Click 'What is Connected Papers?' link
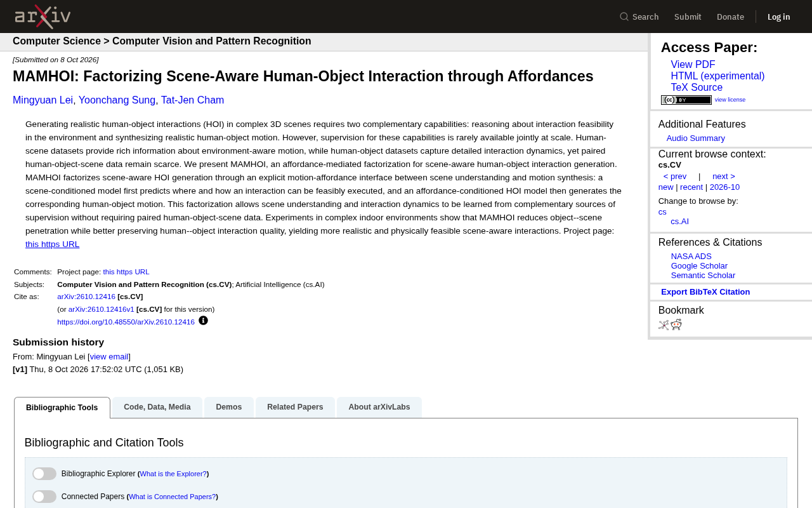 [173, 497]
